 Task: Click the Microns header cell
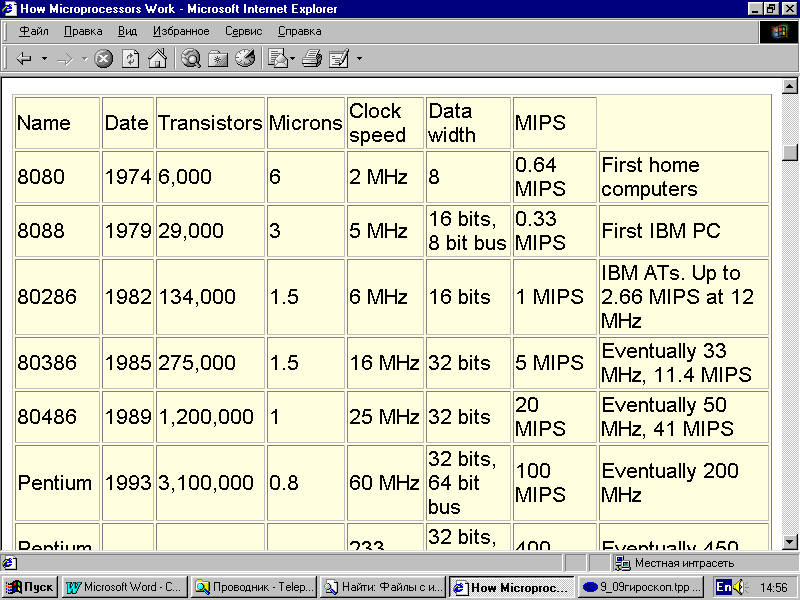pos(306,123)
